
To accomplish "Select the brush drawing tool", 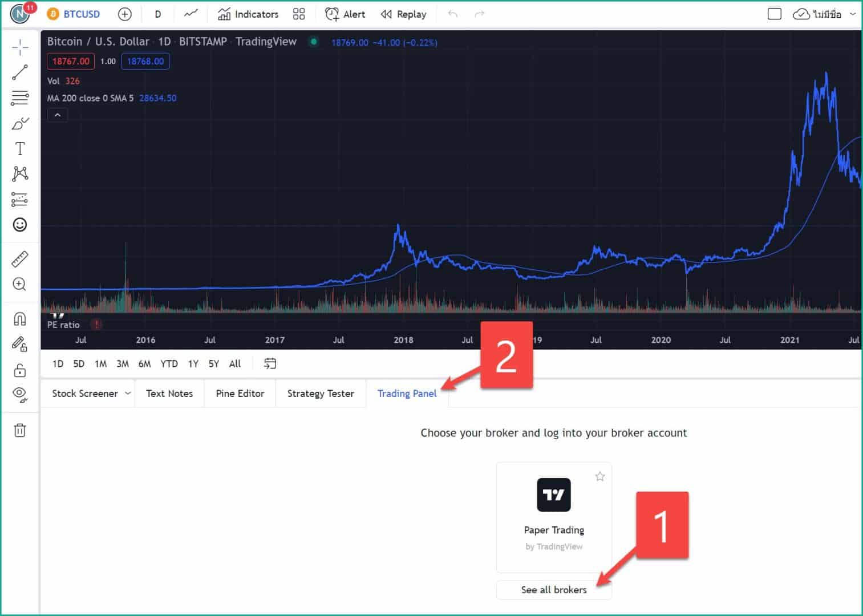I will [x=20, y=123].
